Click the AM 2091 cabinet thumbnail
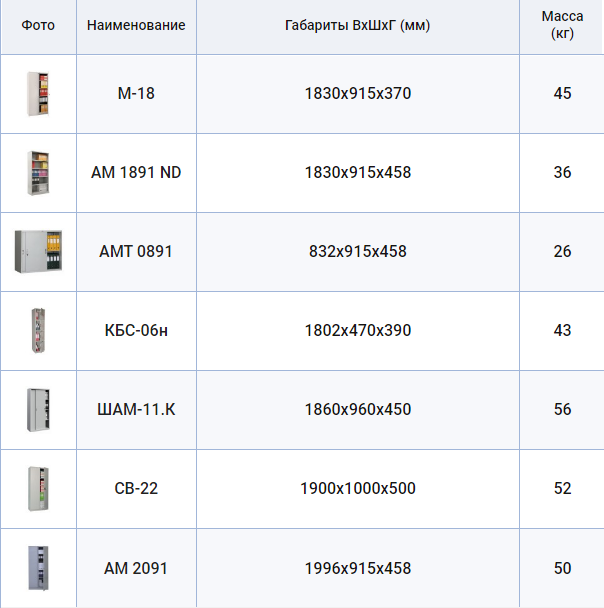 pos(37,567)
